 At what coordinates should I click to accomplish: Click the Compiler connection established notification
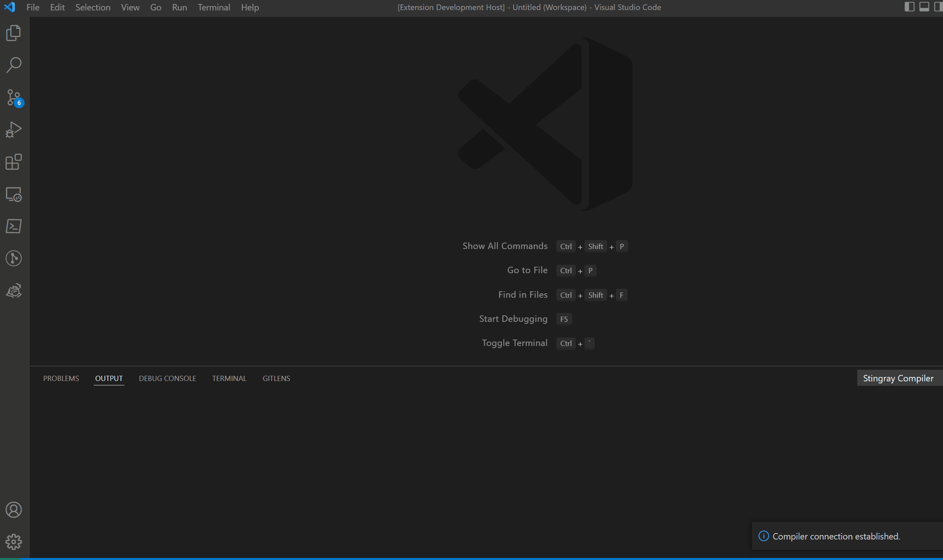click(x=836, y=536)
